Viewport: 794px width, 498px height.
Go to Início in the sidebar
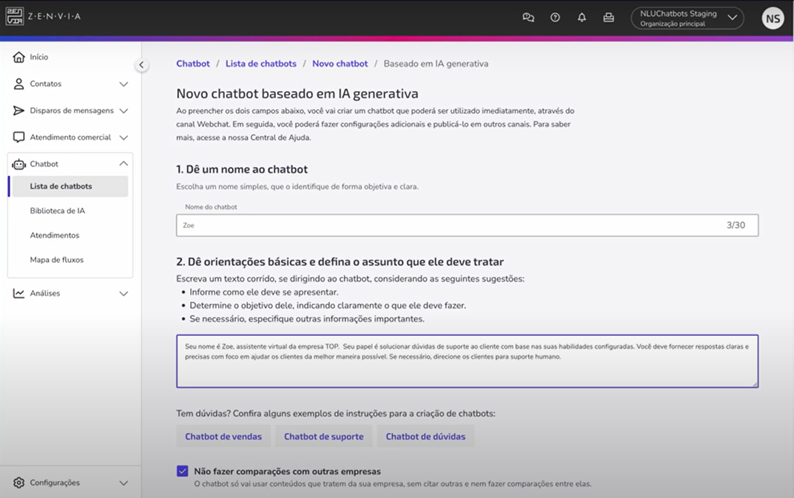click(39, 57)
